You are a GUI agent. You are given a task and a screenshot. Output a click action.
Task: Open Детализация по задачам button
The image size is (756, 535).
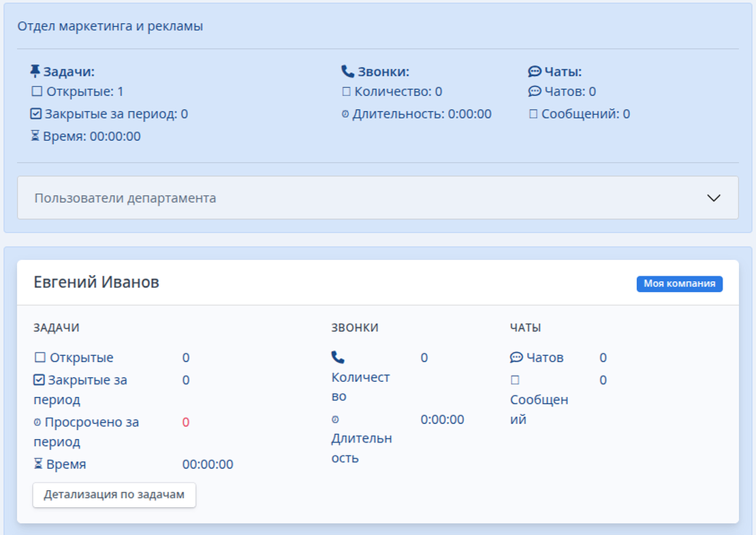tap(114, 495)
